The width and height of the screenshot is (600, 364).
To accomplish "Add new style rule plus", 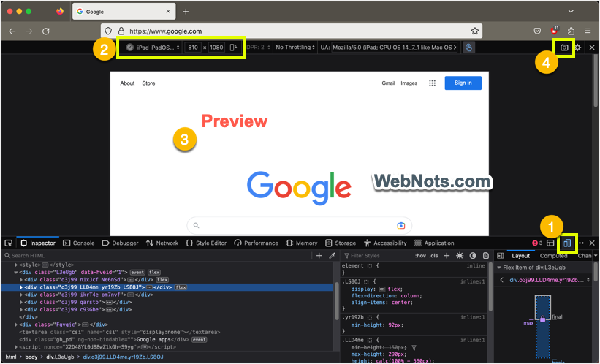I will click(x=447, y=256).
